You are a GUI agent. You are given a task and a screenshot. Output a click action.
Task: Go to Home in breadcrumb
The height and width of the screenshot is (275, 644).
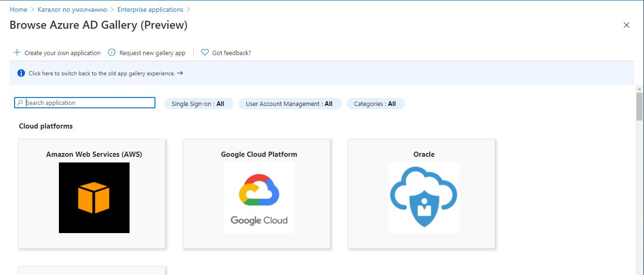click(x=18, y=9)
